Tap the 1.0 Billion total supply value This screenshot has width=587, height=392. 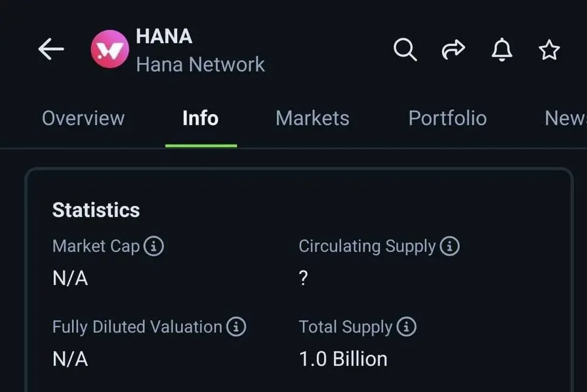pos(344,359)
